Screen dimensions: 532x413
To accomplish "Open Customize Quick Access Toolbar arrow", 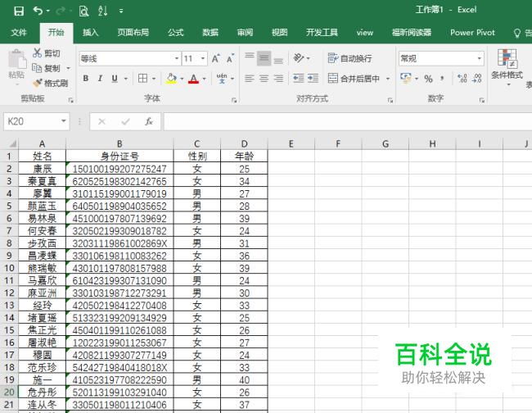I will click(x=121, y=11).
